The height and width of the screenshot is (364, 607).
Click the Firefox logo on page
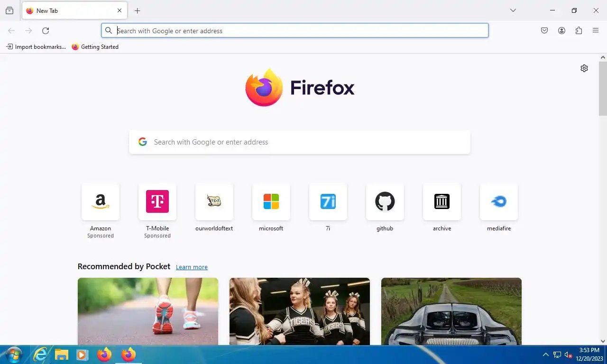click(300, 88)
